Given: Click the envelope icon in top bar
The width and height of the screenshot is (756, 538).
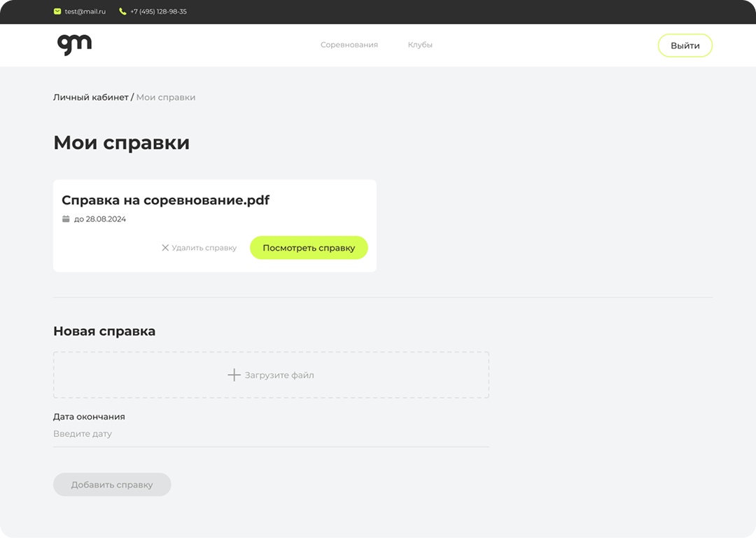Looking at the screenshot, I should pyautogui.click(x=57, y=11).
